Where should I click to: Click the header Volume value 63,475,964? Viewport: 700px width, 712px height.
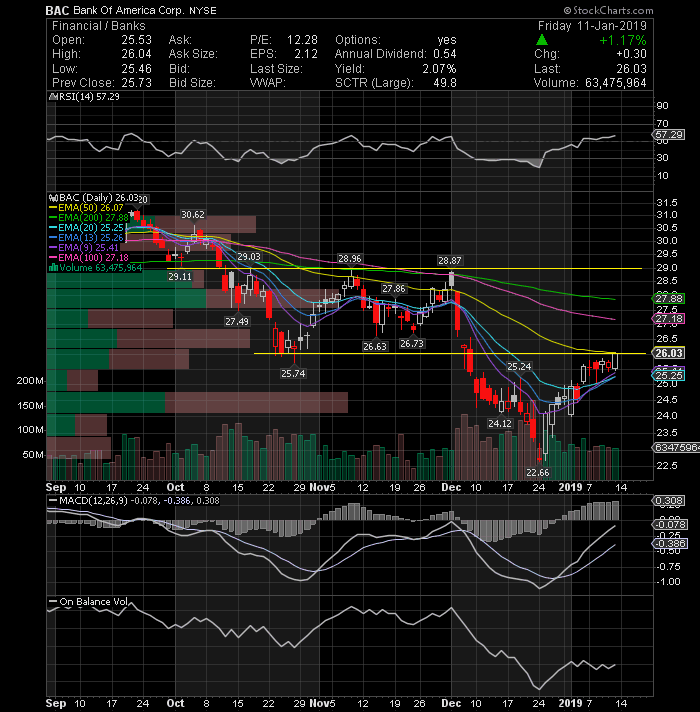[x=616, y=83]
